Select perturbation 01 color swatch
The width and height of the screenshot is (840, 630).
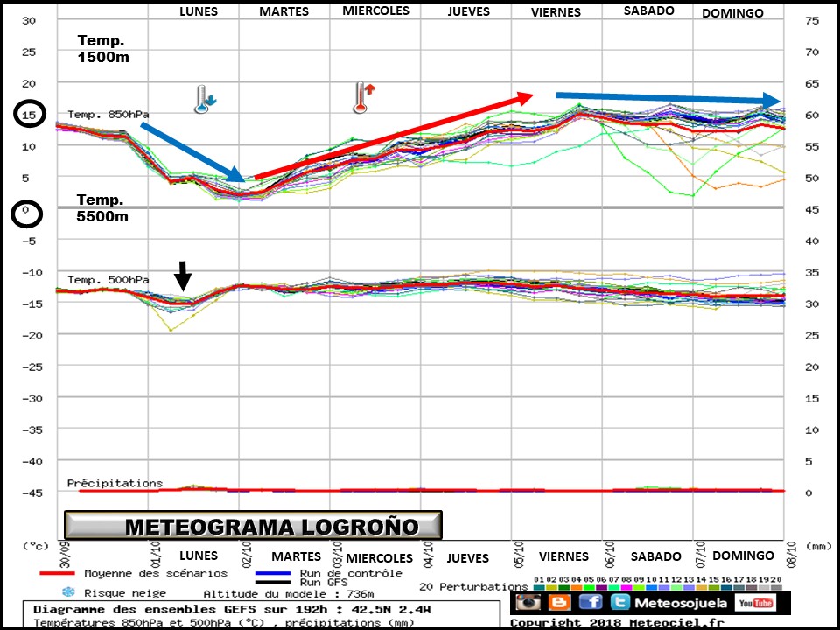pyautogui.click(x=539, y=588)
